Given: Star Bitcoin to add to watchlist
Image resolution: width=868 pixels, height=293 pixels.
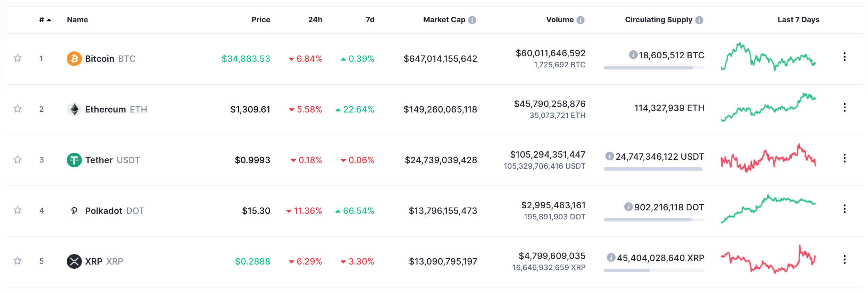Looking at the screenshot, I should point(18,58).
